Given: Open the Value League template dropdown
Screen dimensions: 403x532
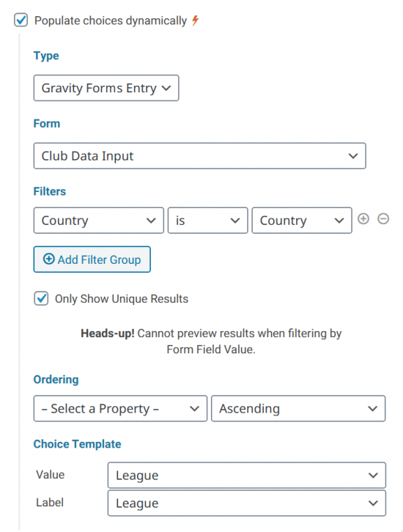Looking at the screenshot, I should pyautogui.click(x=247, y=475).
